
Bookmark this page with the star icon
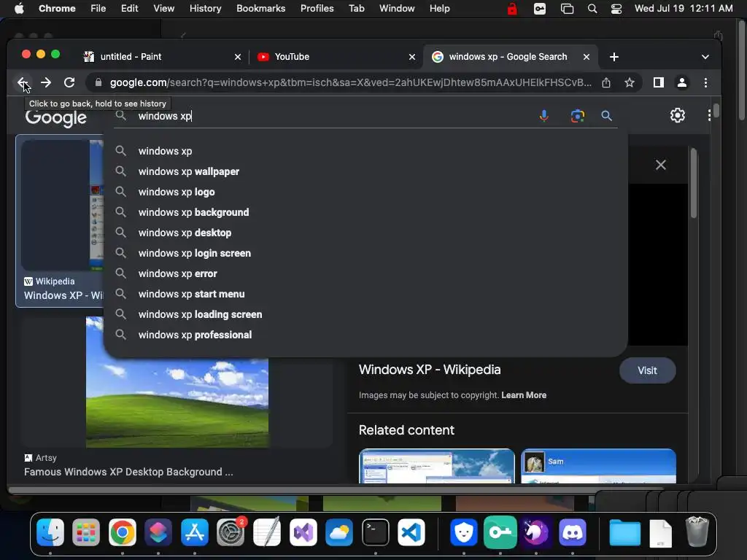[630, 82]
